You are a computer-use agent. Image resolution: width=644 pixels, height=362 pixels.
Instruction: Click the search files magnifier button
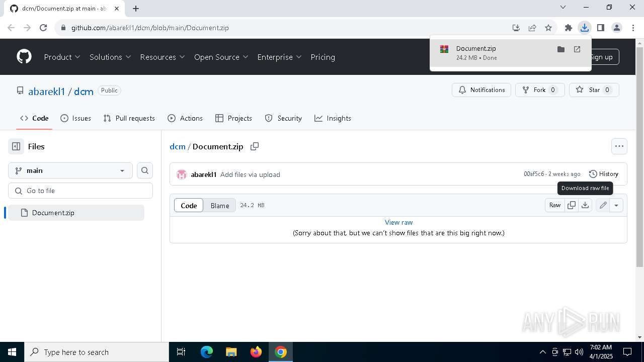click(145, 170)
